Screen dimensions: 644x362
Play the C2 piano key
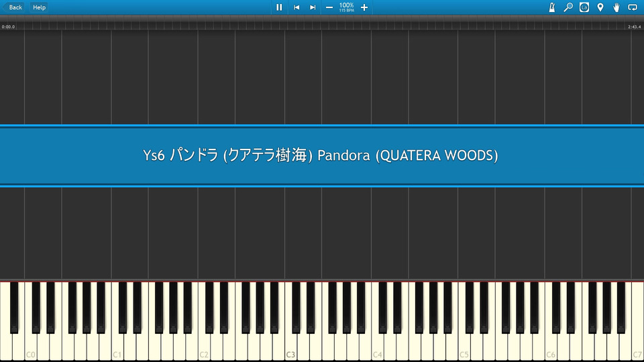204,347
